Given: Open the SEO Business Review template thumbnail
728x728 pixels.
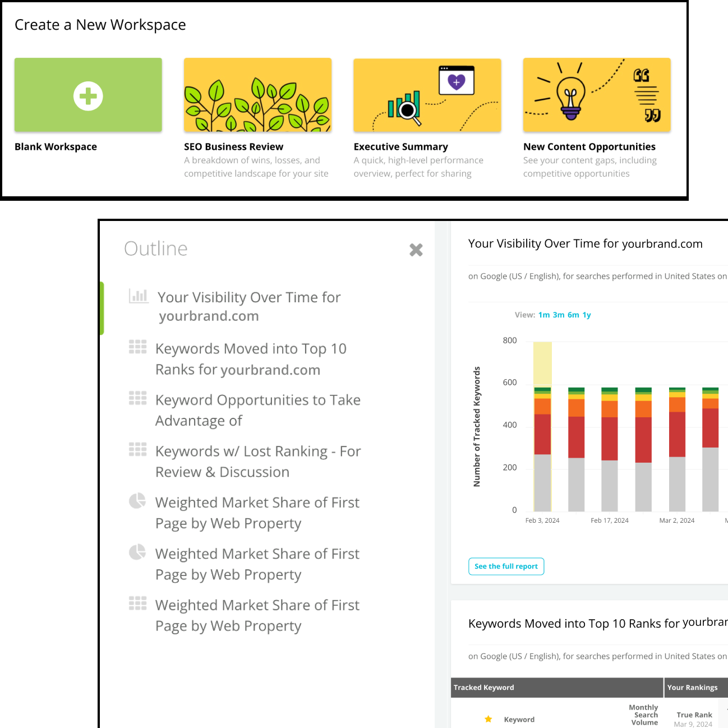Looking at the screenshot, I should coord(257,95).
